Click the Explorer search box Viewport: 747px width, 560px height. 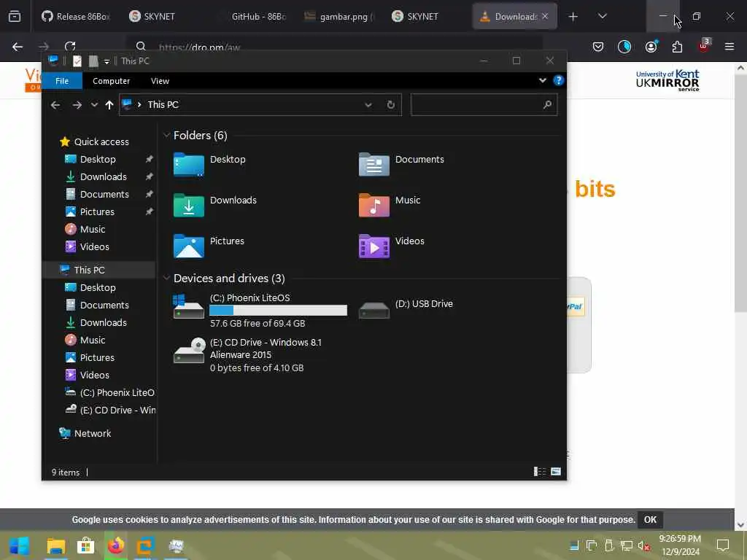(x=484, y=105)
